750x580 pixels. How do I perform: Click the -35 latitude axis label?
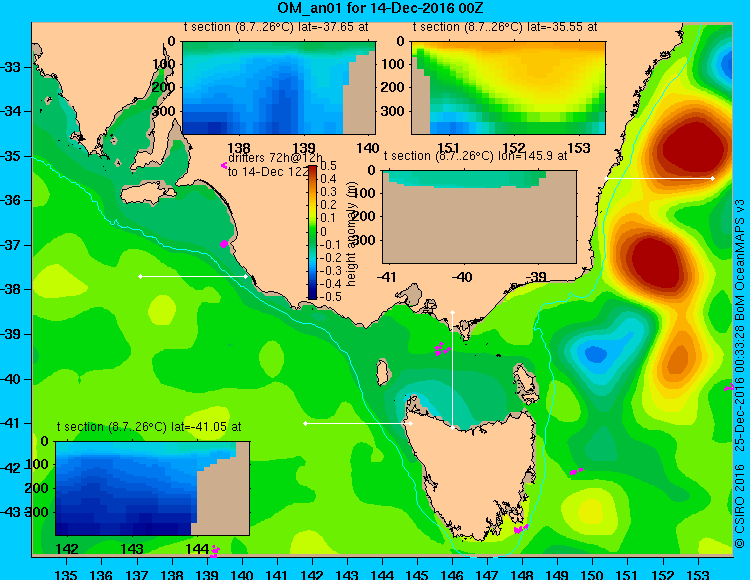11,156
